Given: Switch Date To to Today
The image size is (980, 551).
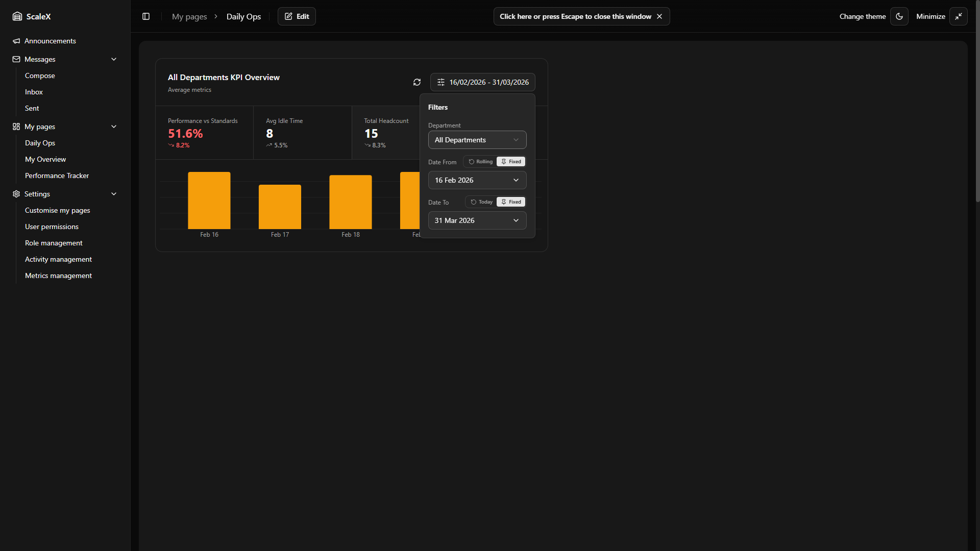Looking at the screenshot, I should 482,202.
